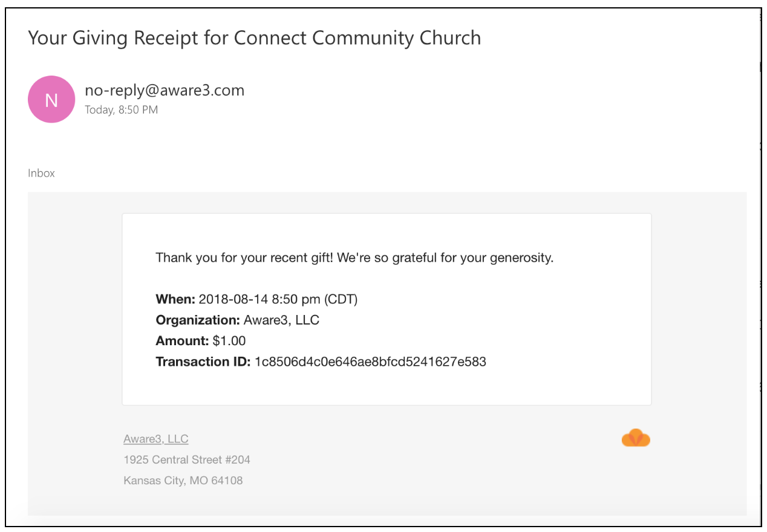Viewport: 767px width, 532px height.
Task: Click the When date 2018-08-14 line
Action: tap(257, 299)
